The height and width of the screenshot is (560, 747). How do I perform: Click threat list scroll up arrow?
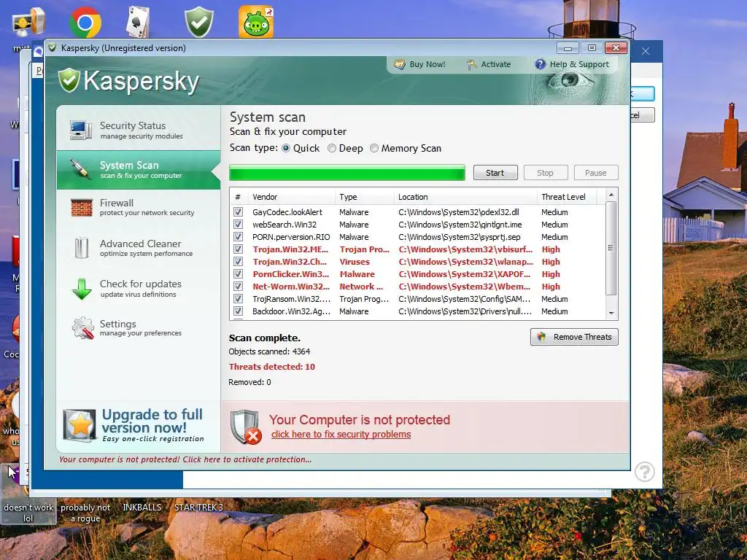click(x=611, y=195)
